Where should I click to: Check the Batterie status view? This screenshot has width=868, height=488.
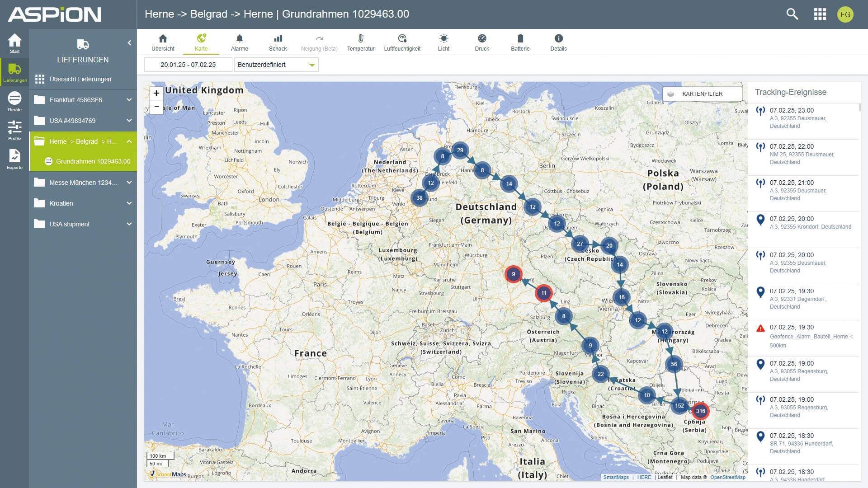520,42
